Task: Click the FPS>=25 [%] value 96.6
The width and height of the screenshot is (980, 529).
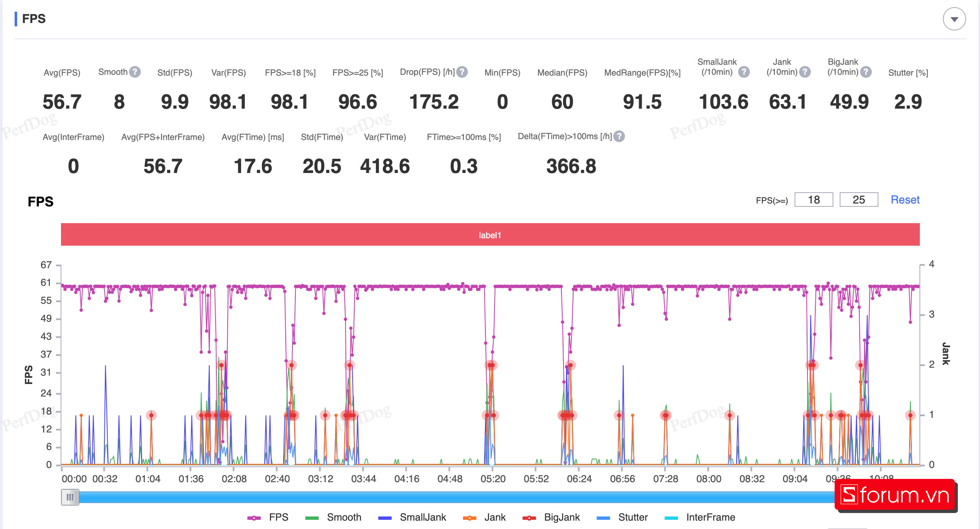Action: tap(358, 102)
